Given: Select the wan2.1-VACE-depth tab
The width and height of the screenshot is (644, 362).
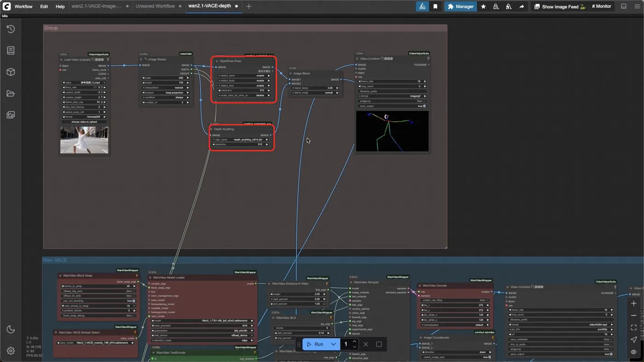Looking at the screenshot, I should pos(210,6).
